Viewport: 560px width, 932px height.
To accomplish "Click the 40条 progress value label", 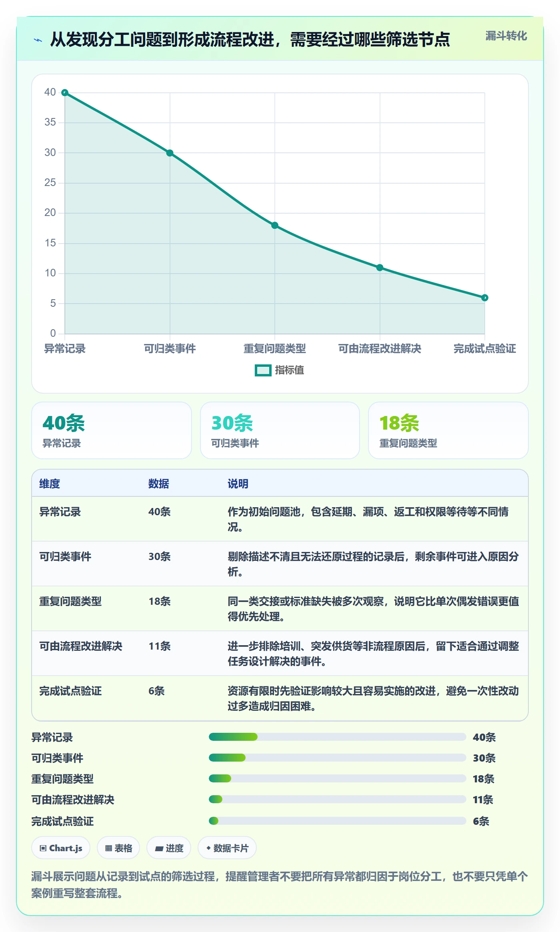I will pos(484,737).
